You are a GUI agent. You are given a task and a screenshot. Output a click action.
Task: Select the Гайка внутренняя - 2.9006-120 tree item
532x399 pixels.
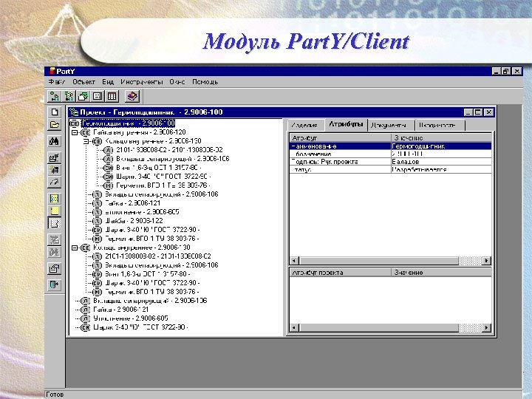tap(139, 132)
